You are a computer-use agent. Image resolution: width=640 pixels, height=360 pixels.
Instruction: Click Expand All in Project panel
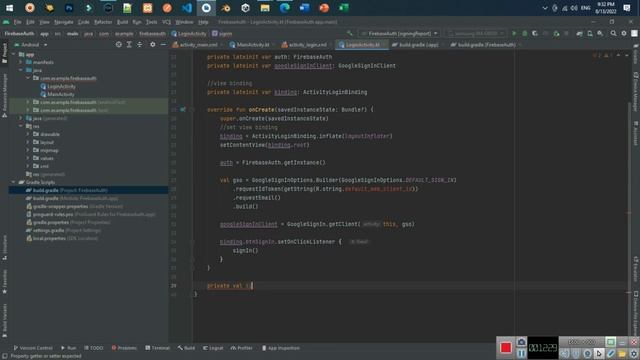click(129, 44)
